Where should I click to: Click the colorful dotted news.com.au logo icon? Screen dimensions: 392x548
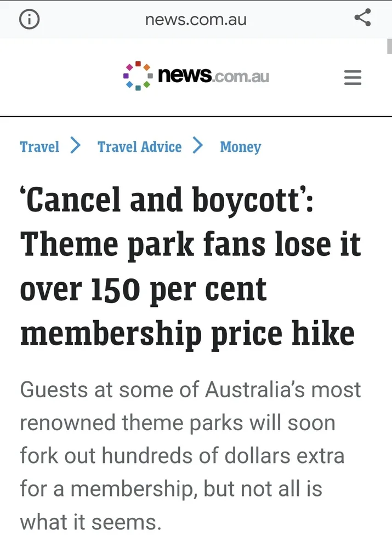[138, 76]
